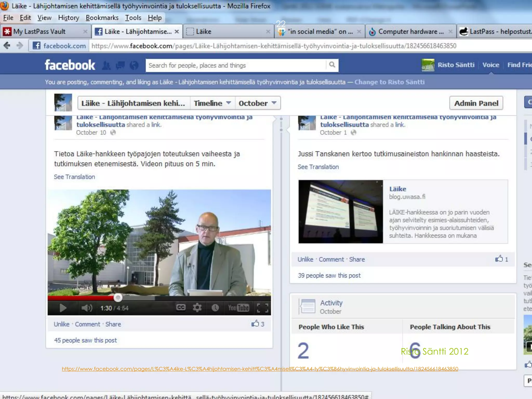Click the Watch Later clock icon
The image size is (532, 399).
click(x=215, y=308)
